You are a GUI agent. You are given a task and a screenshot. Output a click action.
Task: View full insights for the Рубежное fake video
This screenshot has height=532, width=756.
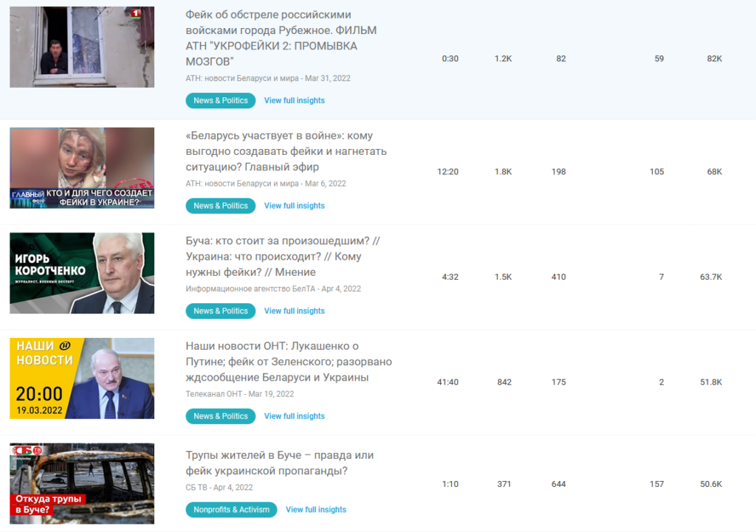[x=294, y=100]
